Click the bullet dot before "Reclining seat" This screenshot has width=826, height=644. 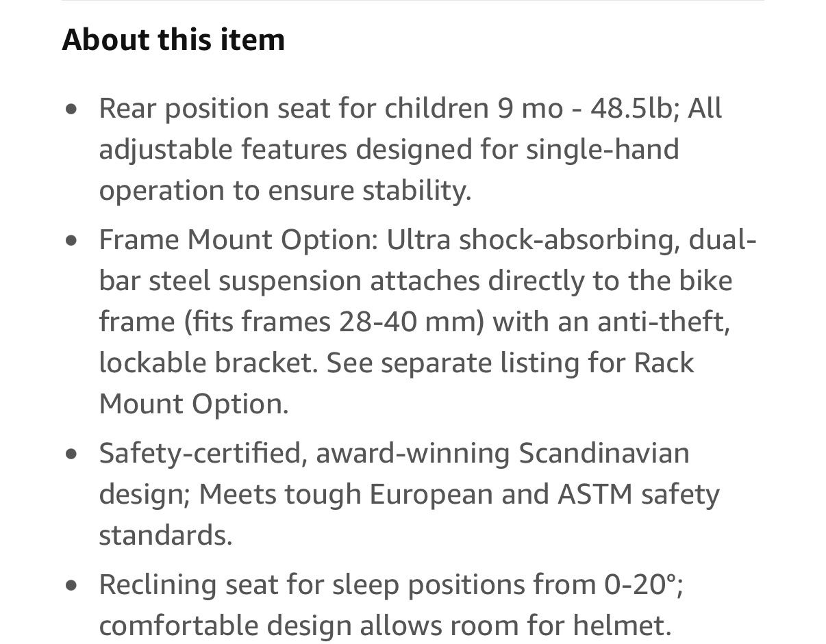[72, 585]
